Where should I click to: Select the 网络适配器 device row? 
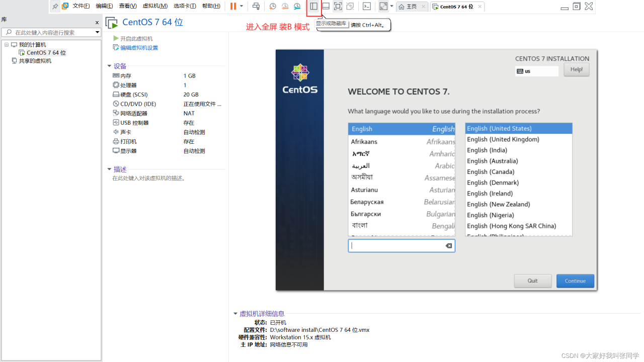click(x=167, y=114)
